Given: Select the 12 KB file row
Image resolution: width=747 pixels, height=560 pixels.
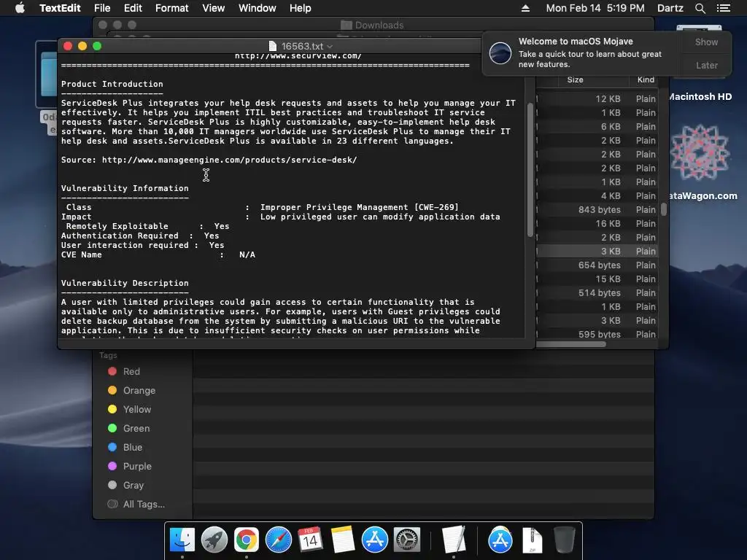Looking at the screenshot, I should pyautogui.click(x=597, y=99).
